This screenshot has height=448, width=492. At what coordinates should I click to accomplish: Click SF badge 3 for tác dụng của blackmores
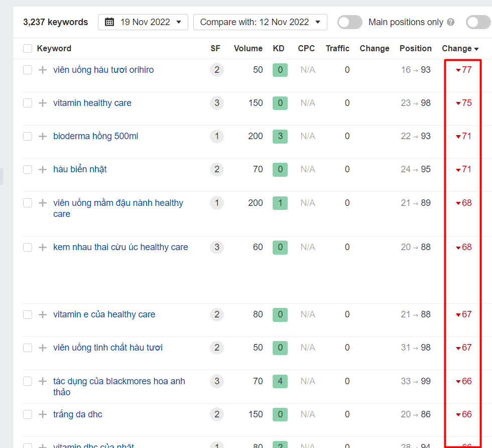tap(217, 381)
